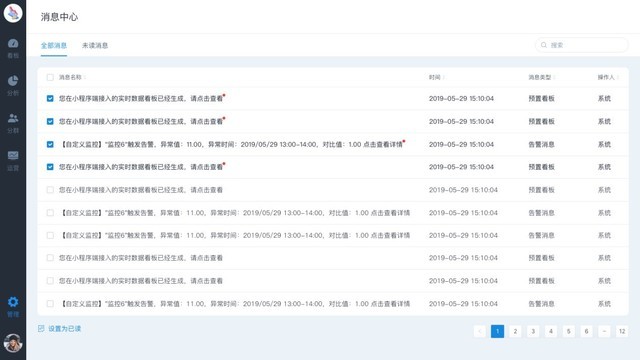Open the 分析 pie chart section

pos(13,85)
